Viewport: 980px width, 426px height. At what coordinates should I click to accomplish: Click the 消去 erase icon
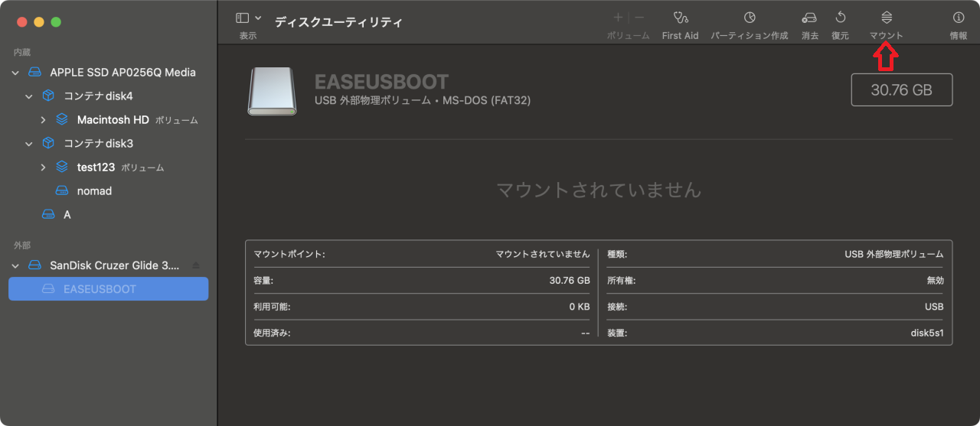809,18
